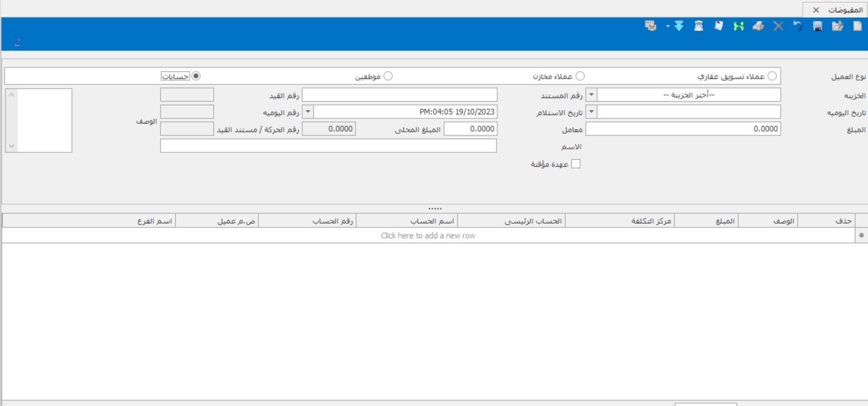Tick the عهدة مؤقتة checkbox

tap(576, 164)
